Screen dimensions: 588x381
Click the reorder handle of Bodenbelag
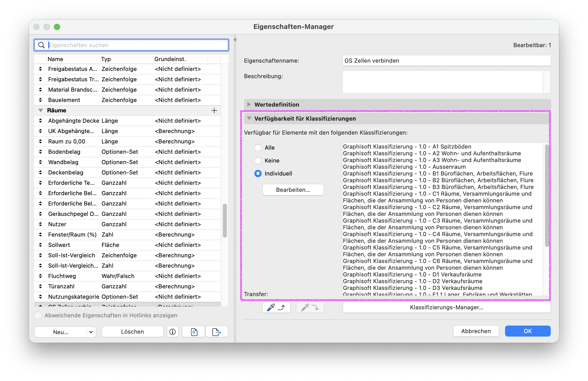(40, 152)
